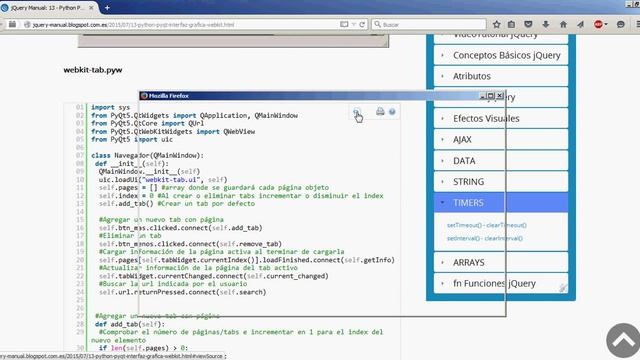Click the code line 'import sys'
Image resolution: width=640 pixels, height=360 pixels.
point(110,107)
